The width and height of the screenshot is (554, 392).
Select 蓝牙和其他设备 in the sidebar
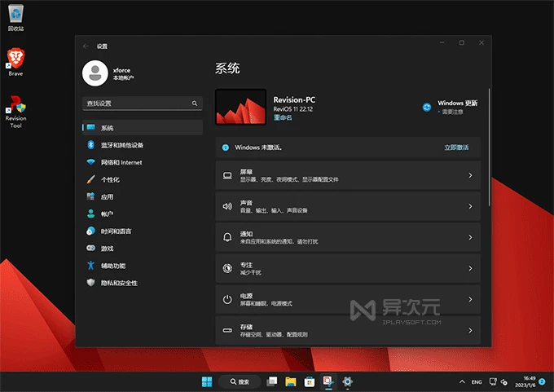pyautogui.click(x=122, y=145)
